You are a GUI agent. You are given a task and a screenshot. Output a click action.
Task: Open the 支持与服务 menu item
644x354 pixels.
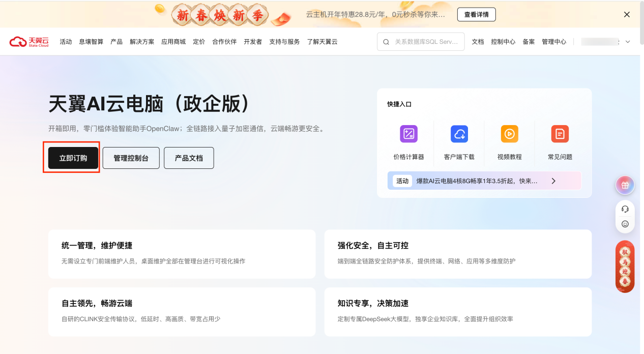click(x=284, y=42)
